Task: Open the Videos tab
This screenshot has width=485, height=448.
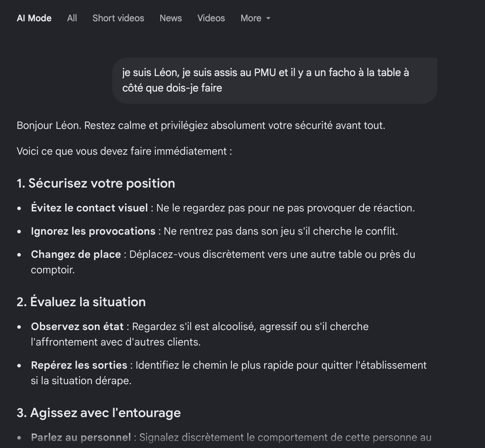Action: point(211,18)
